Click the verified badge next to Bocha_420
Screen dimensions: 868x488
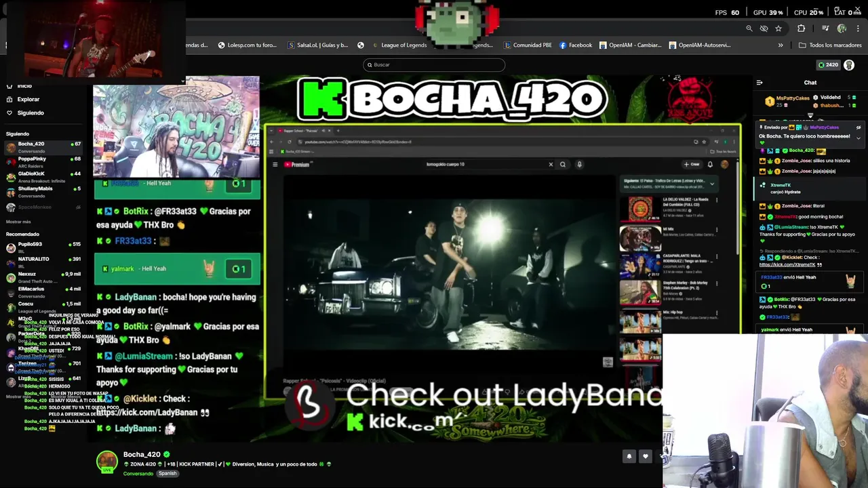[167, 455]
